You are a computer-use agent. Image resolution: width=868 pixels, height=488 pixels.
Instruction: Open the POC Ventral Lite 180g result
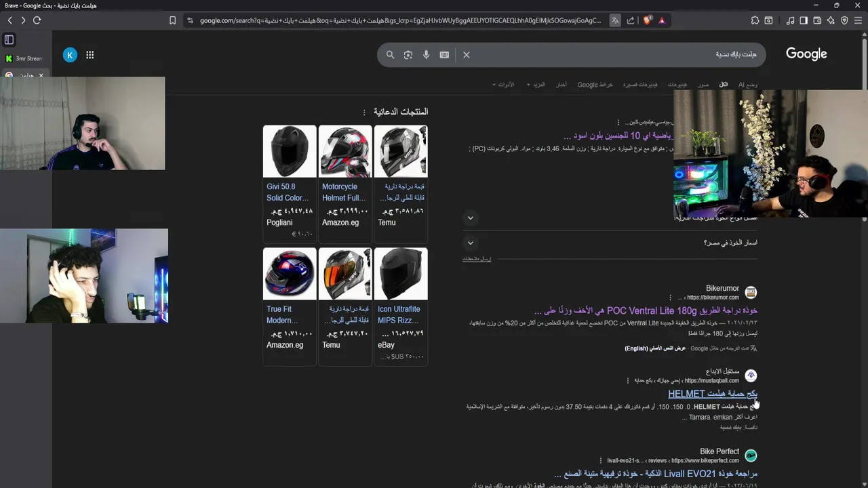pyautogui.click(x=646, y=310)
